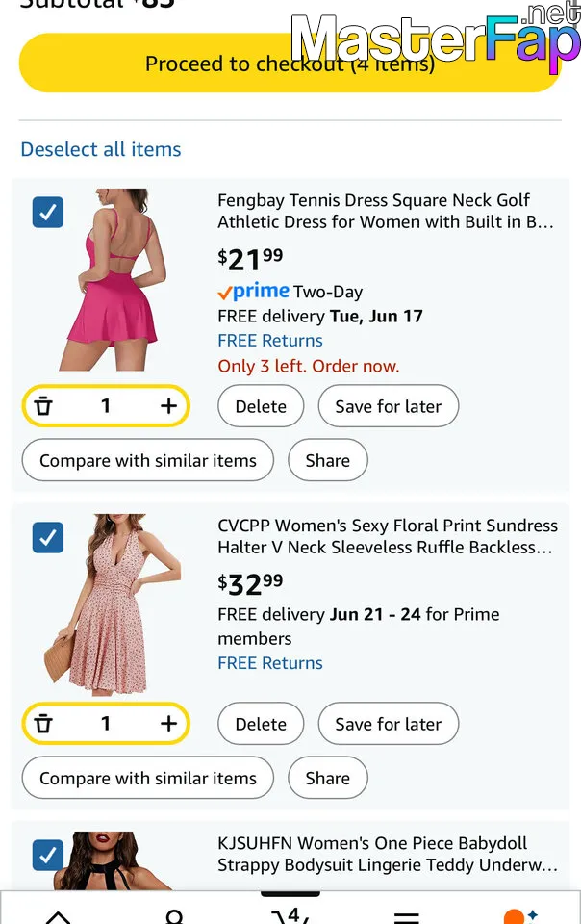Click trash icon for Fengbay Tennis Dress
Viewport: 581px width, 924px height.
click(x=43, y=406)
